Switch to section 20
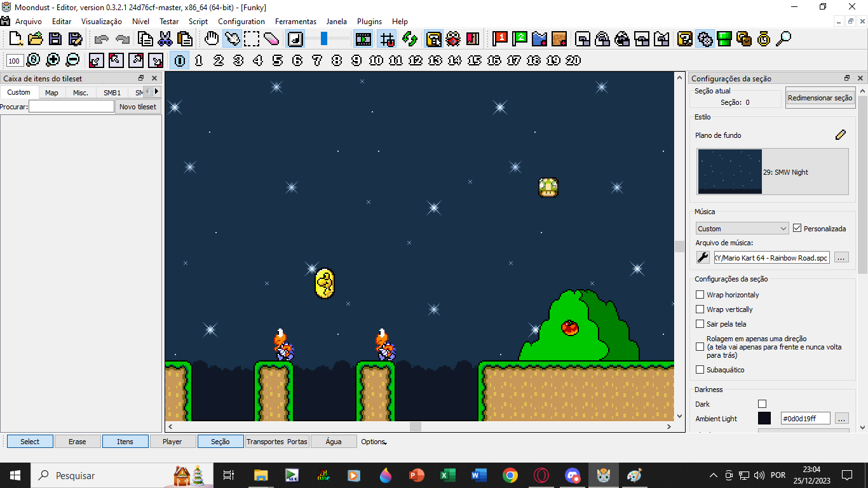 (573, 60)
